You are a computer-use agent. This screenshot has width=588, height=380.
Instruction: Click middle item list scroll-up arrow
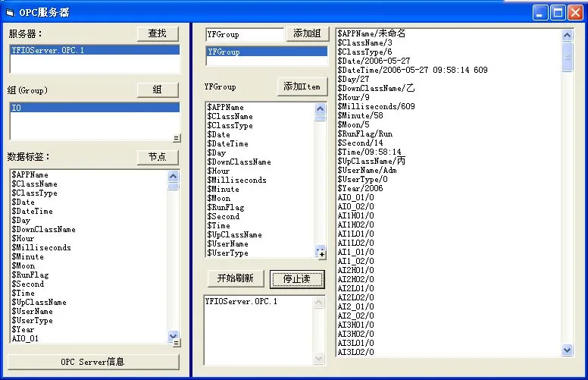320,109
